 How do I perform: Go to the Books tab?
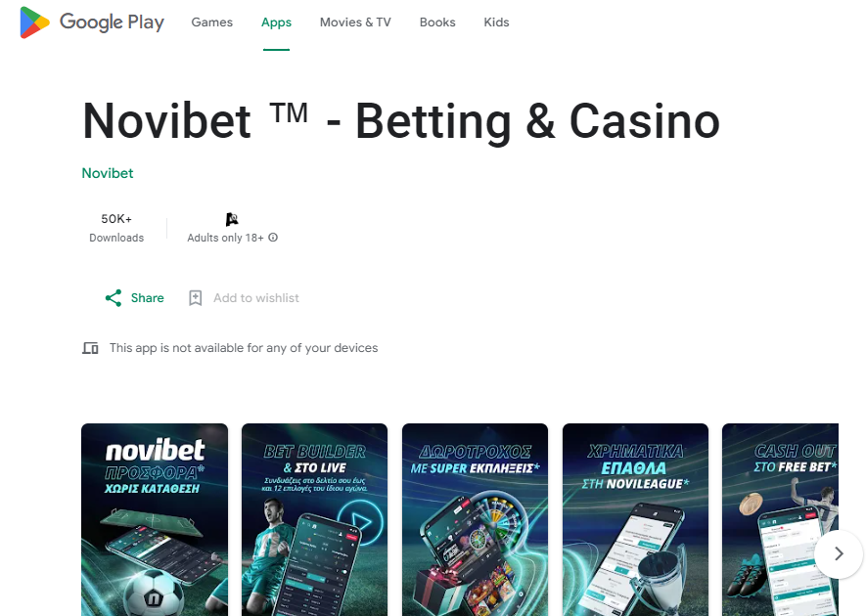pos(437,22)
